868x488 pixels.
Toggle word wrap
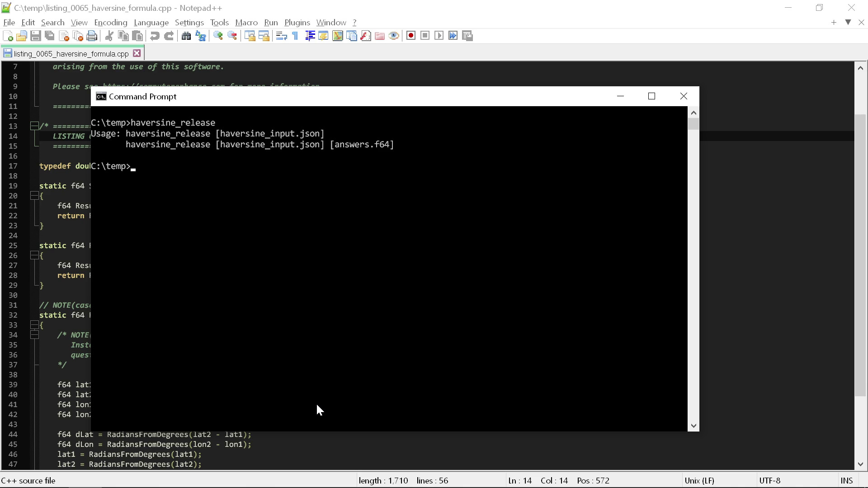tap(281, 36)
